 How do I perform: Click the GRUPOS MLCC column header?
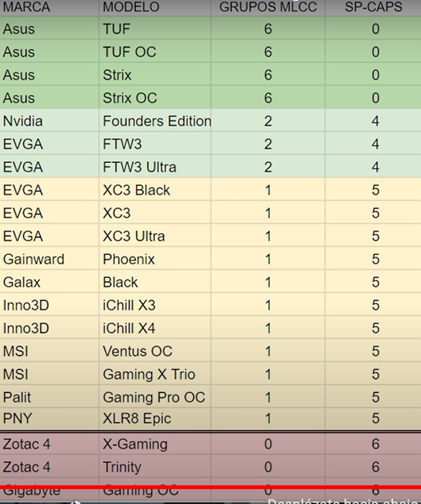coord(268,7)
